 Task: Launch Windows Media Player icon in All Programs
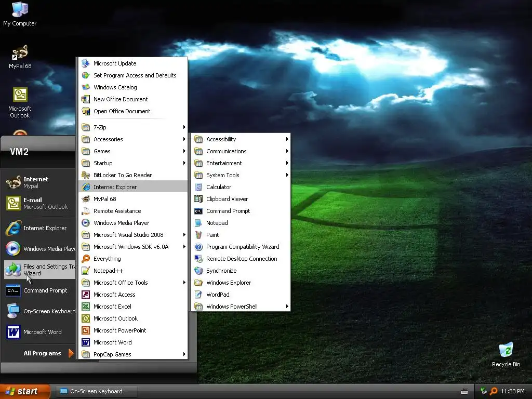point(86,223)
